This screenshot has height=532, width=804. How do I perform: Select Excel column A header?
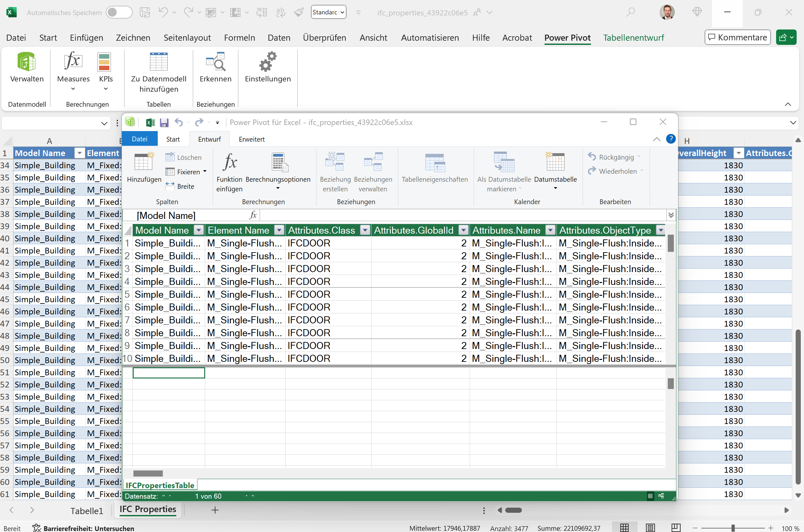pos(49,141)
